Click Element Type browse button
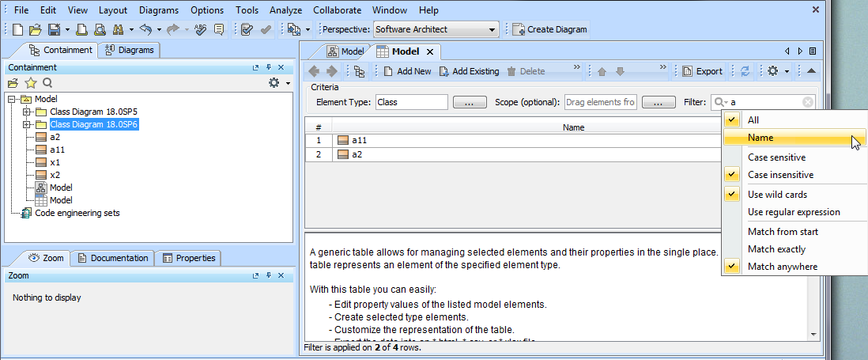The image size is (868, 360). coord(470,103)
